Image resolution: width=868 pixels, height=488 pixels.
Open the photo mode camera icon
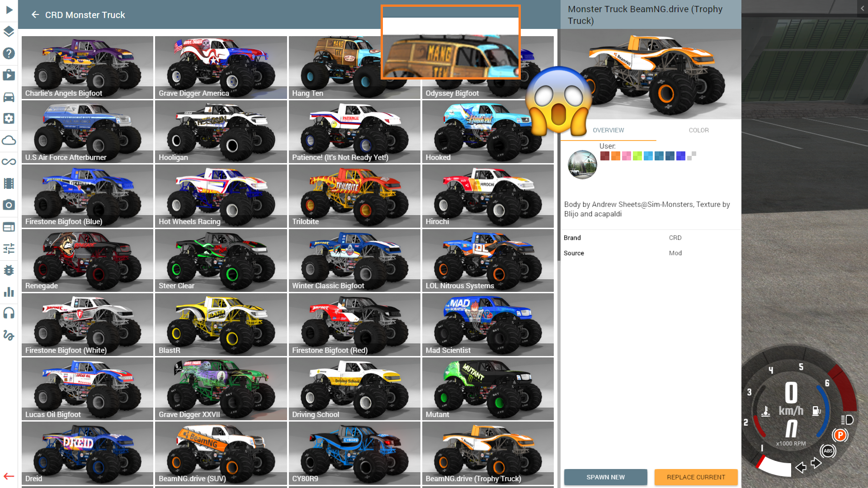(9, 205)
